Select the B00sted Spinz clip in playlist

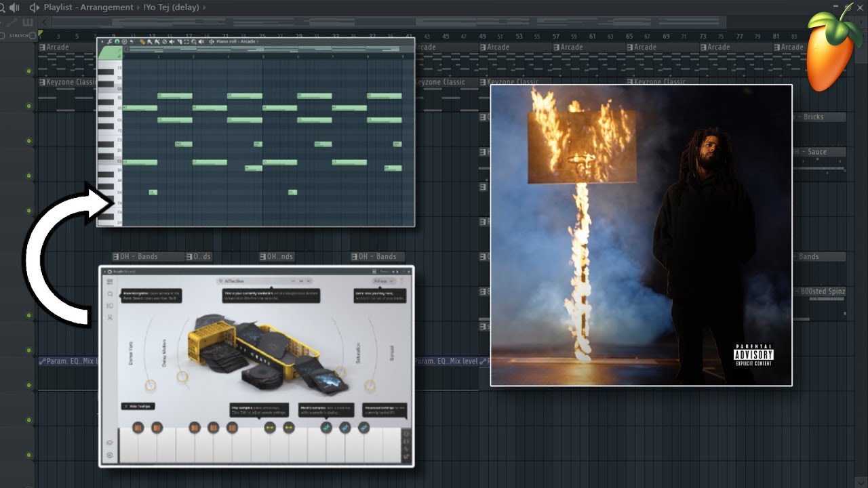pyautogui.click(x=819, y=291)
